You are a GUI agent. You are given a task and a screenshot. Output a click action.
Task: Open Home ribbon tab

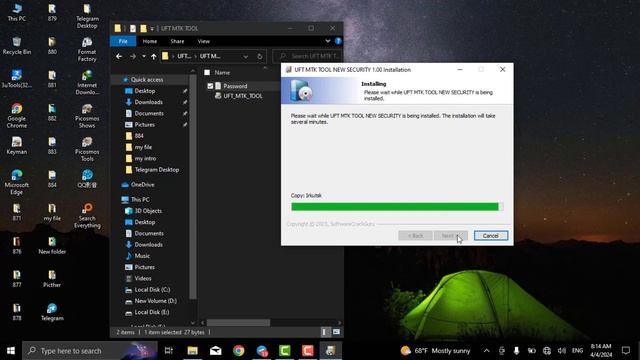150,41
